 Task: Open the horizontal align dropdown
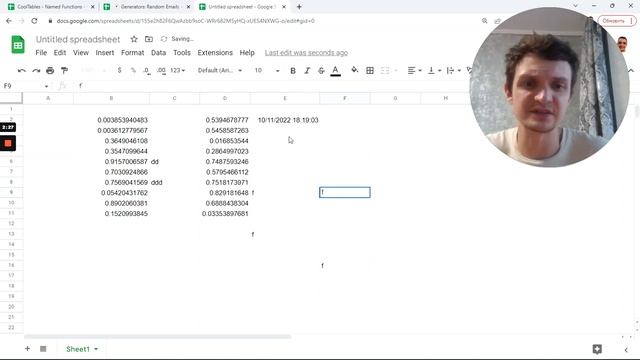click(x=414, y=71)
